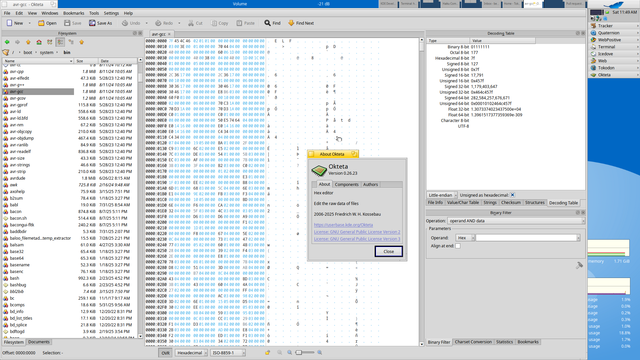Click the zoom slider in status bar
The image size is (640, 360).
pyautogui.click(x=305, y=353)
